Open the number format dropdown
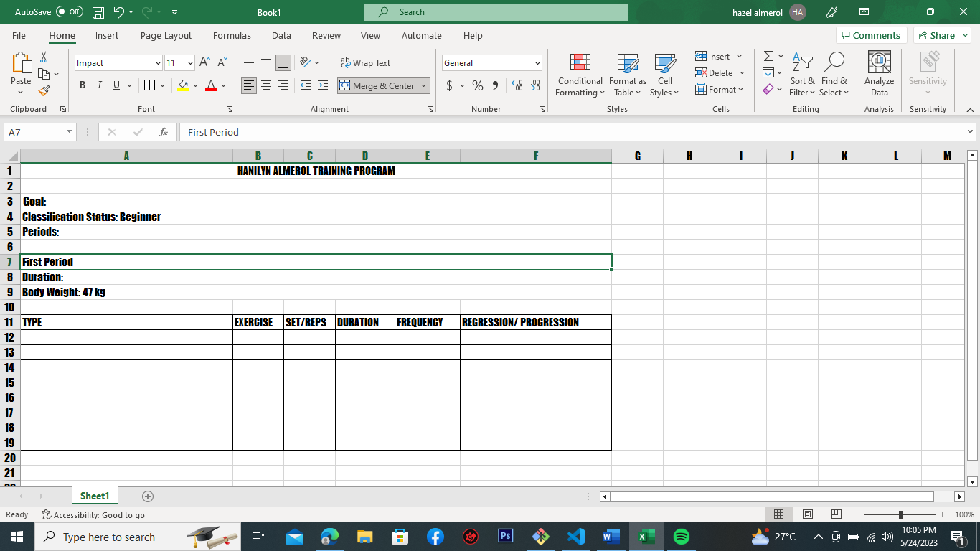The width and height of the screenshot is (980, 551). (x=537, y=63)
